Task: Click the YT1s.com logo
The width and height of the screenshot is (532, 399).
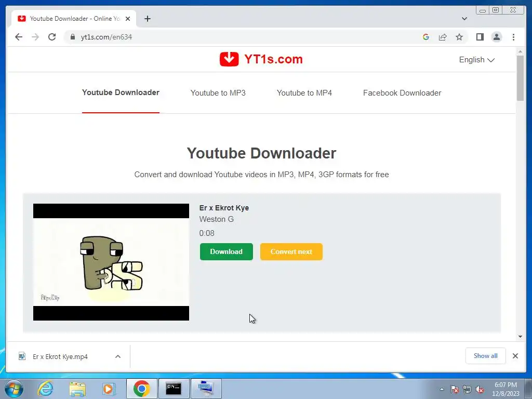Action: point(261,59)
